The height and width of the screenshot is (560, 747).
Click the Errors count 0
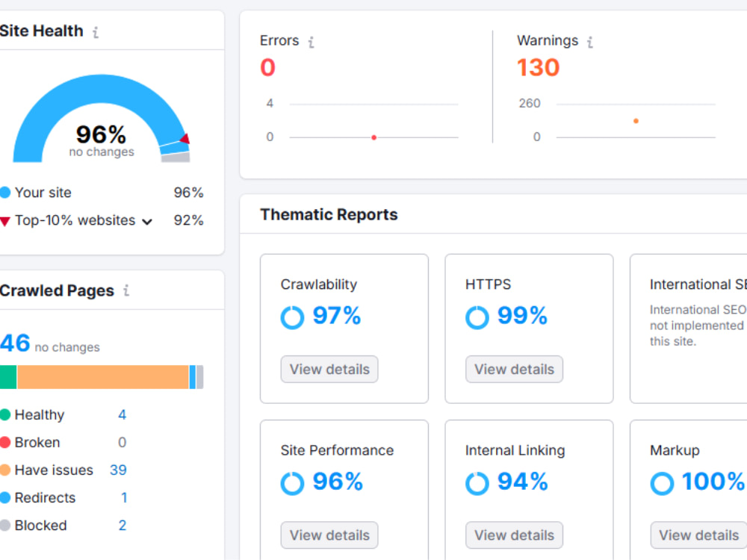(267, 67)
